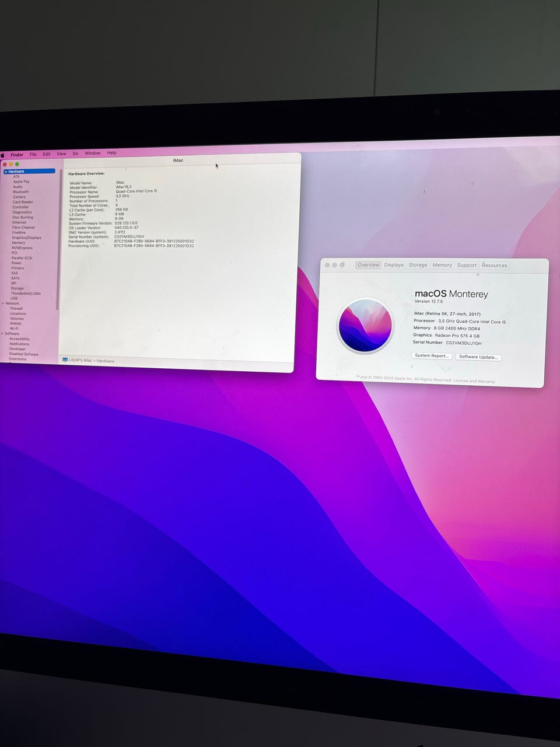Select Camera in the sidebar
560x747 pixels.
click(x=19, y=197)
